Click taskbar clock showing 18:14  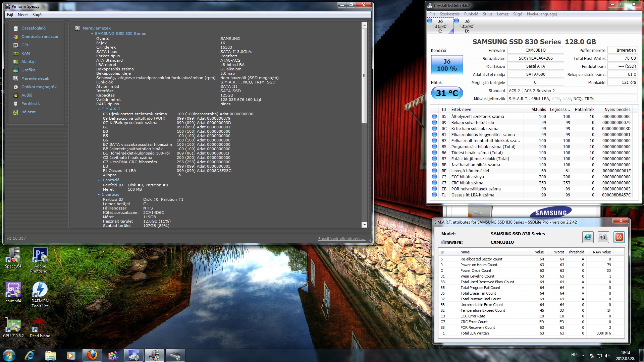point(625,356)
